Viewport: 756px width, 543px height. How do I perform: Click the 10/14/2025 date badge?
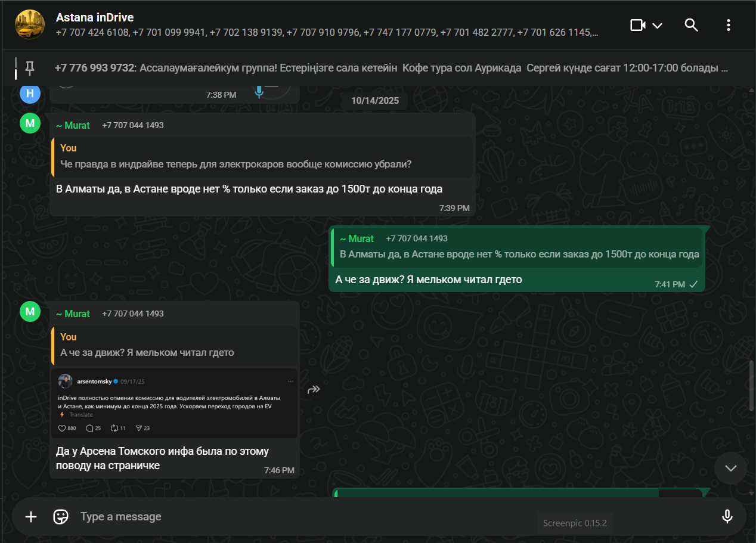coord(374,100)
